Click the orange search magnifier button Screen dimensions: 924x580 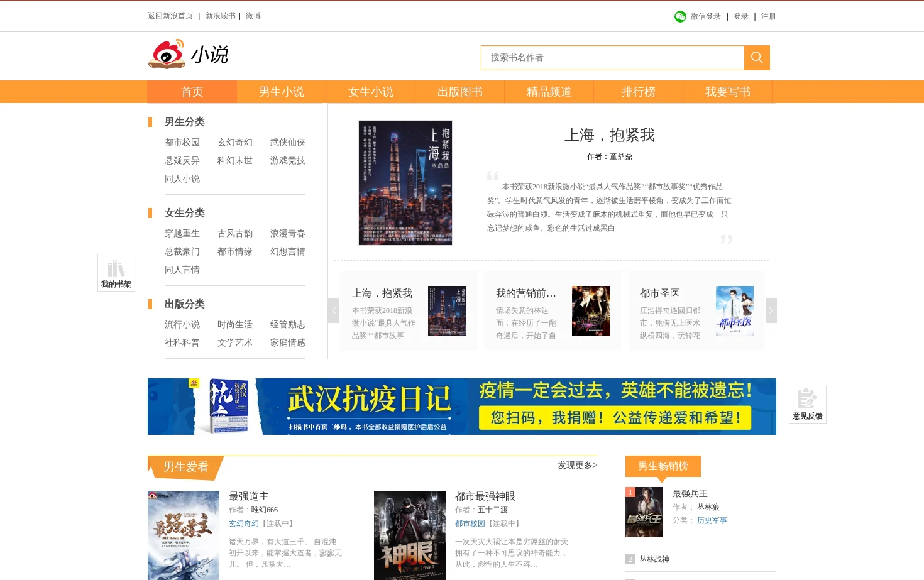coord(757,58)
